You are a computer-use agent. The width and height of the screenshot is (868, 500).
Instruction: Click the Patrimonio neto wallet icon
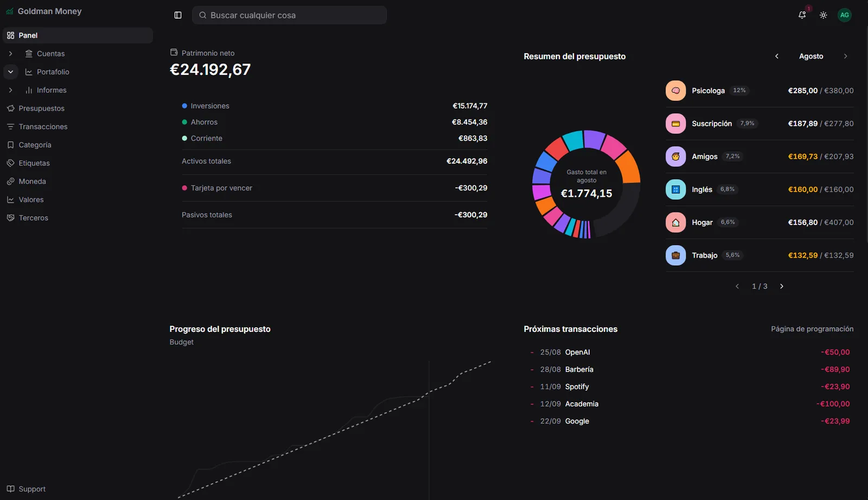click(174, 53)
